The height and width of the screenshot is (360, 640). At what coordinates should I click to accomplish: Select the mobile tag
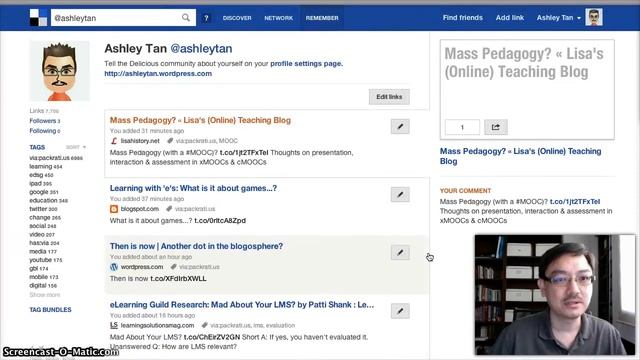(x=44, y=277)
